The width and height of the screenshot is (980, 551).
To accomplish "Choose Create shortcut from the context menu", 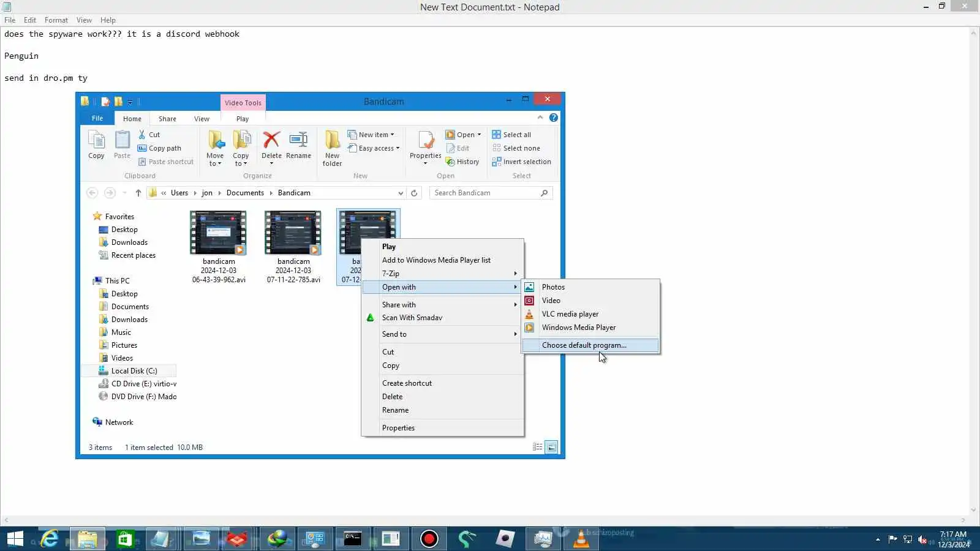I will point(442,383).
